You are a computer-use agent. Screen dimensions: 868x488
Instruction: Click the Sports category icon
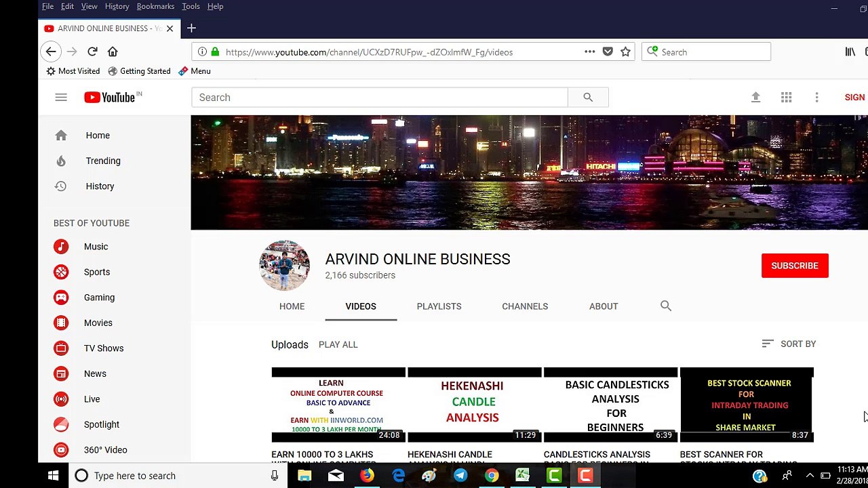(x=61, y=272)
